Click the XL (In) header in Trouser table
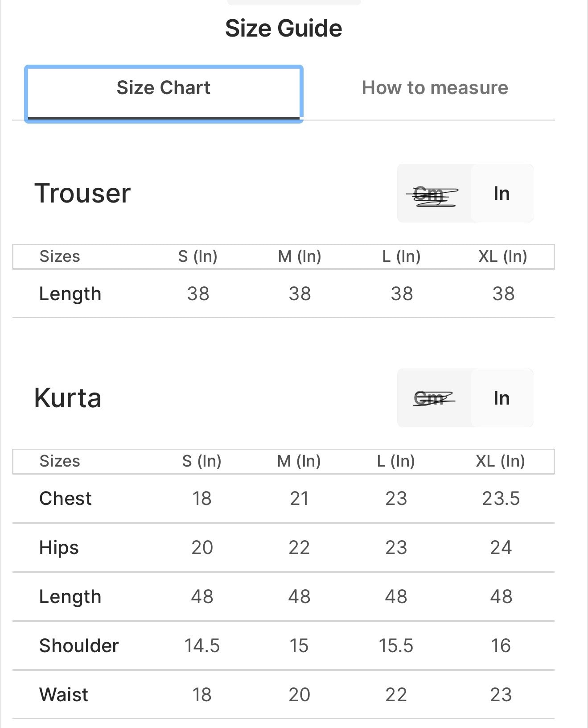The height and width of the screenshot is (728, 588). (x=503, y=256)
